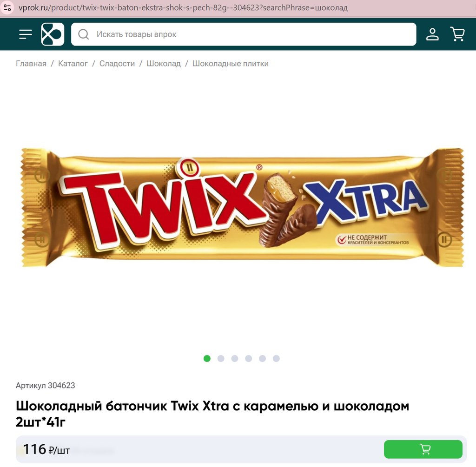
Task: Add Twix to cart with green button
Action: (x=423, y=449)
